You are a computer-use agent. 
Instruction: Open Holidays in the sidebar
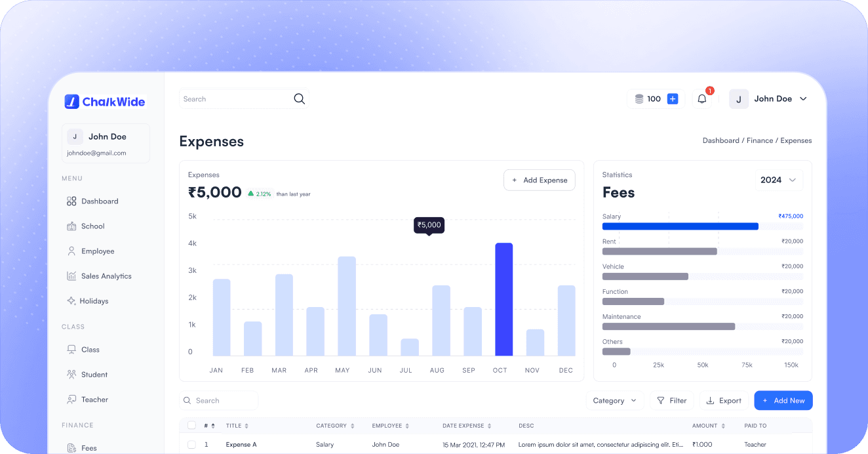[x=94, y=301]
